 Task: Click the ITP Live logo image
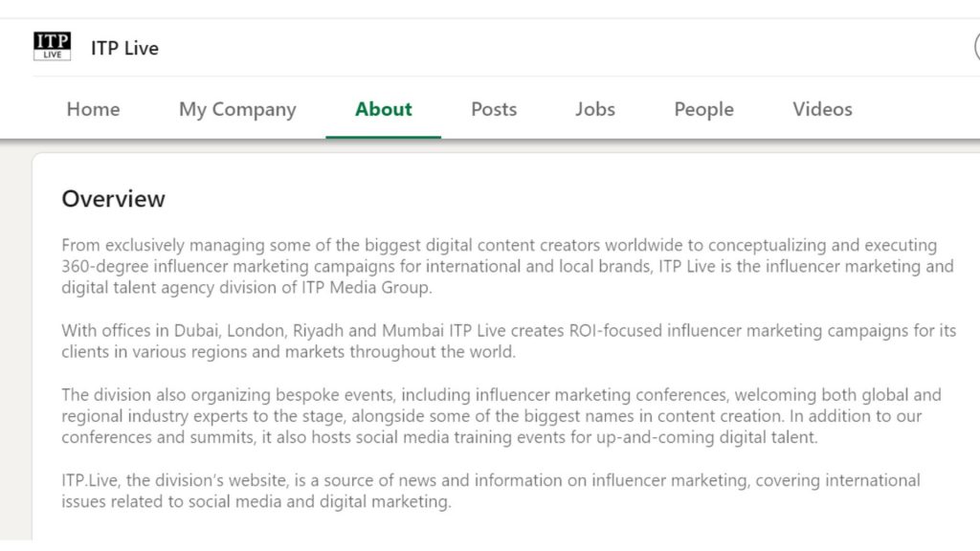(x=52, y=47)
